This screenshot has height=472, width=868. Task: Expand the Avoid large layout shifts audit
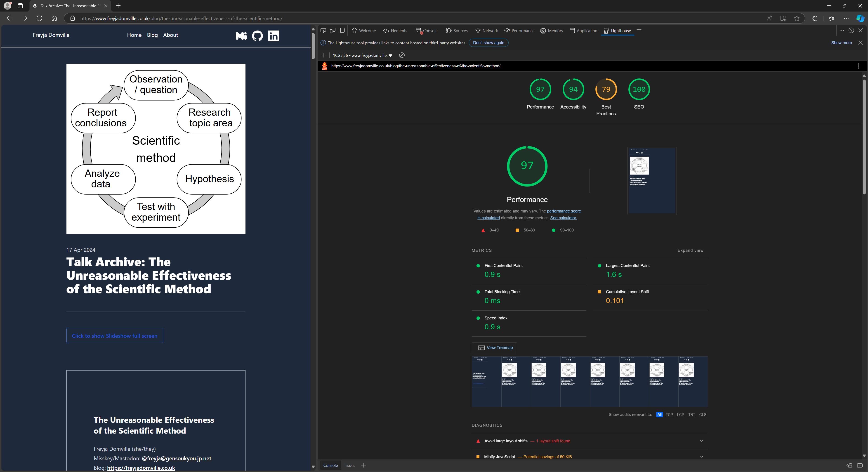click(701, 441)
